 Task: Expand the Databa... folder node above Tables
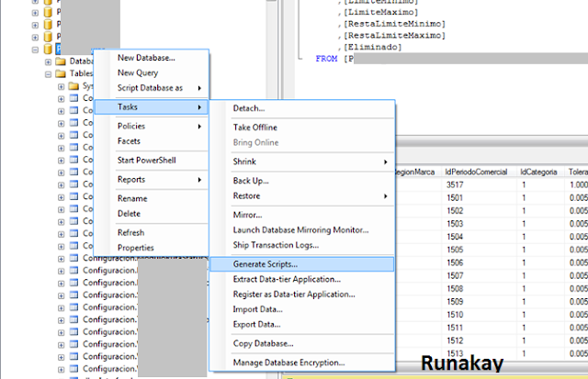48,61
